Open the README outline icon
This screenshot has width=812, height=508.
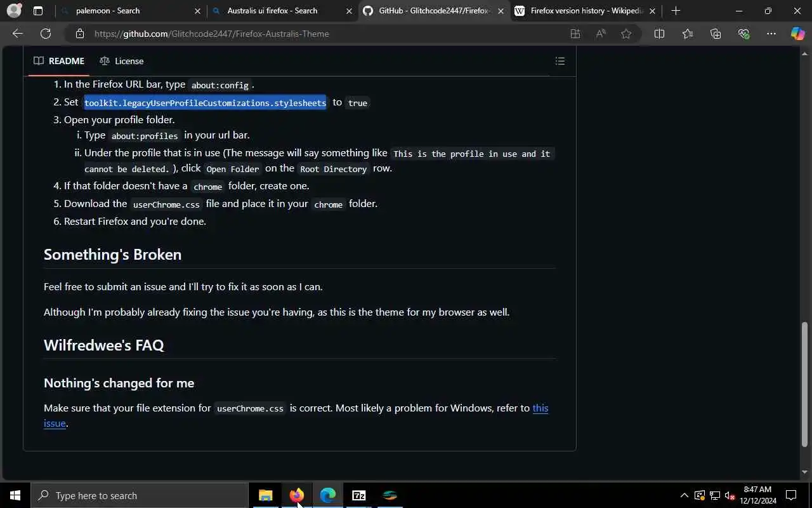tap(560, 61)
